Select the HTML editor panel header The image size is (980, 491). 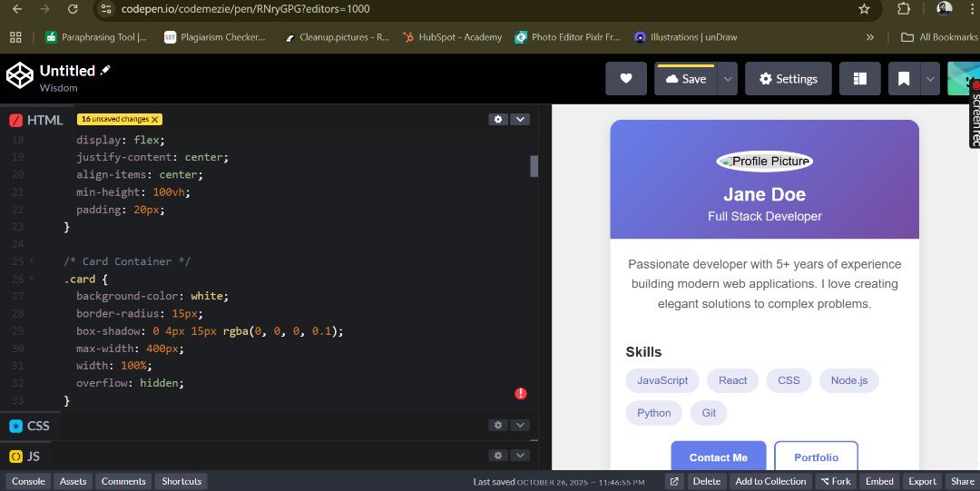[36, 120]
